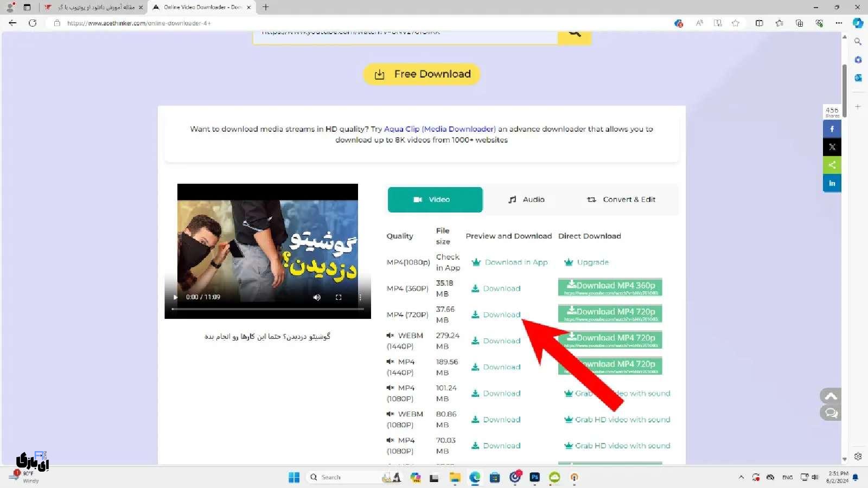Share the page on X
Viewport: 868px width, 488px height.
click(x=832, y=146)
